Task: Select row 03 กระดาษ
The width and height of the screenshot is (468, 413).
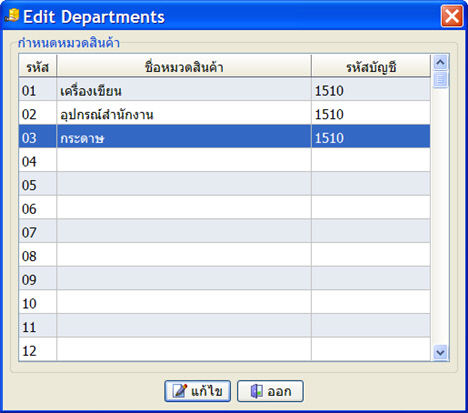Action: pyautogui.click(x=224, y=138)
